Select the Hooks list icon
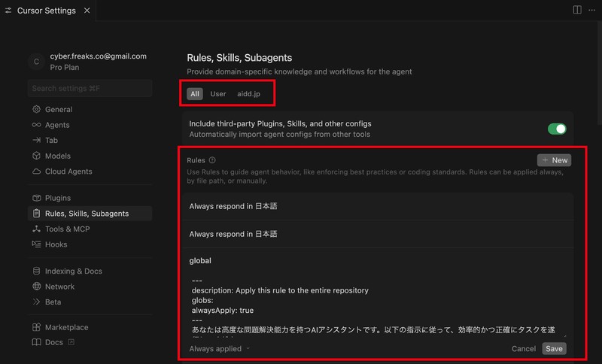The image size is (602, 364). pos(36,244)
